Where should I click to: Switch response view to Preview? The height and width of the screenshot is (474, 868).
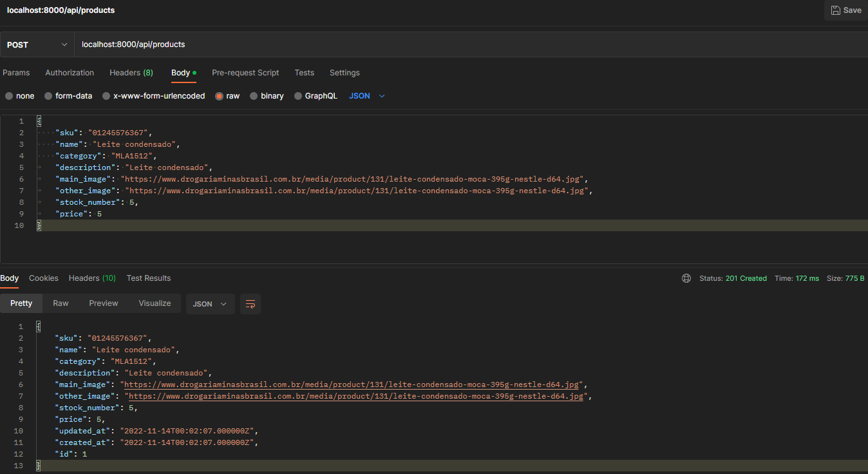pyautogui.click(x=103, y=303)
